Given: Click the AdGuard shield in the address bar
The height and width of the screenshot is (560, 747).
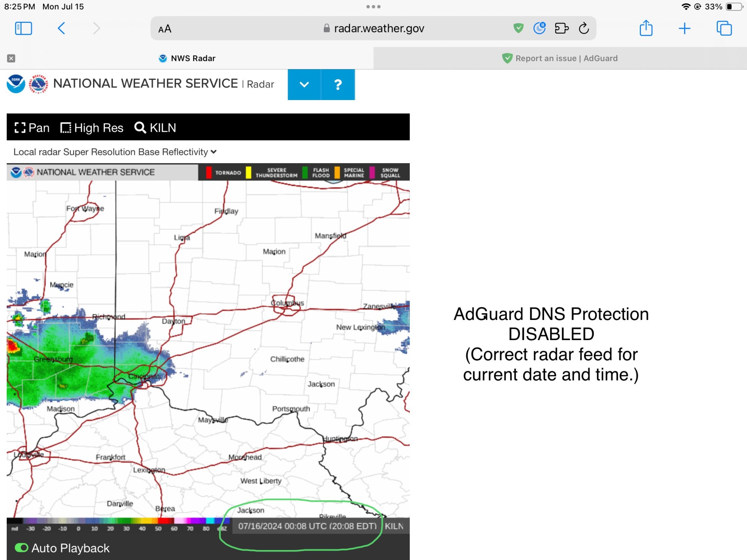Looking at the screenshot, I should click(518, 28).
